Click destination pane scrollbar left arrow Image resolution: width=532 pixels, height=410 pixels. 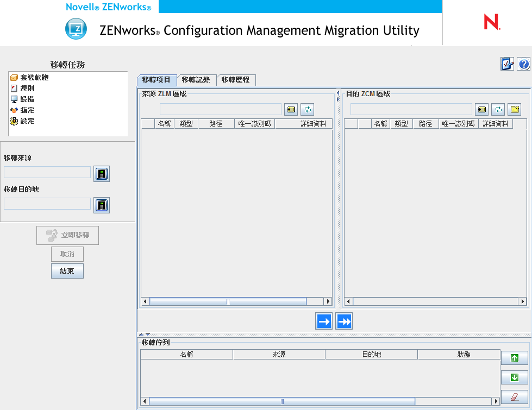click(x=348, y=301)
